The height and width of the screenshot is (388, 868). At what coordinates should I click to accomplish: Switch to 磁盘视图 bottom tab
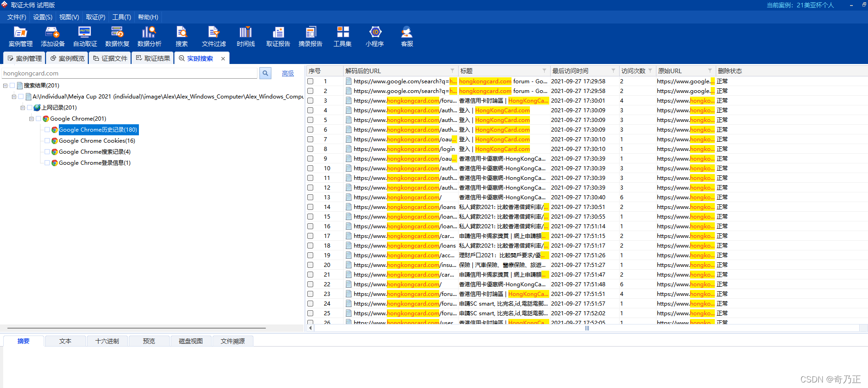(x=191, y=341)
